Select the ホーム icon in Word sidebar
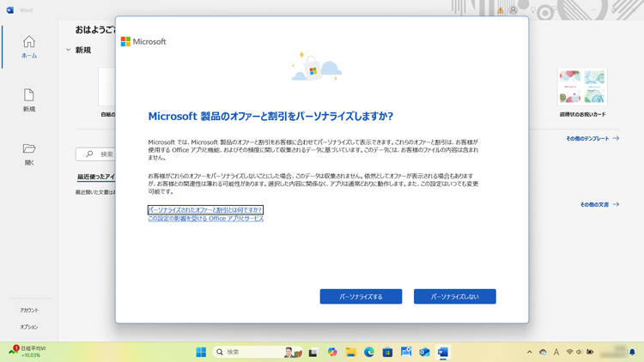The width and height of the screenshot is (644, 362). pos(29,46)
